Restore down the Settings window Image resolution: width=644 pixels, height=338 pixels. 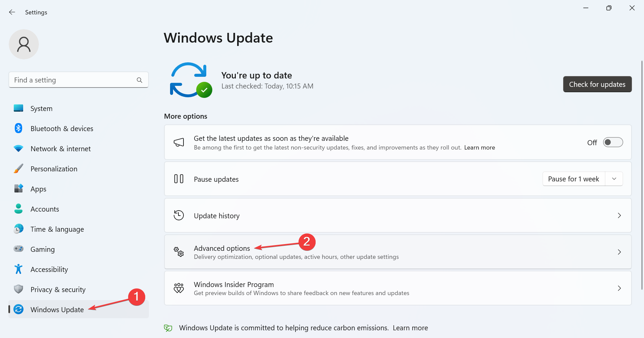click(x=609, y=8)
